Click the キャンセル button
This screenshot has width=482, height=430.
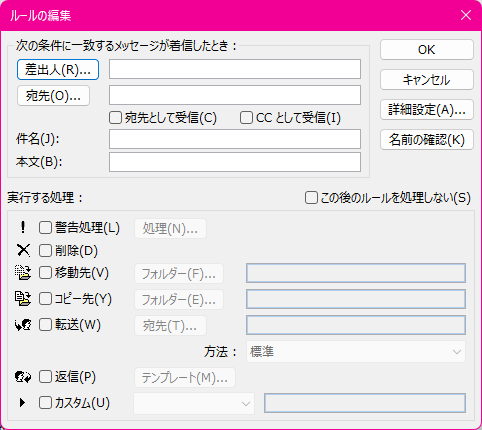click(x=427, y=80)
